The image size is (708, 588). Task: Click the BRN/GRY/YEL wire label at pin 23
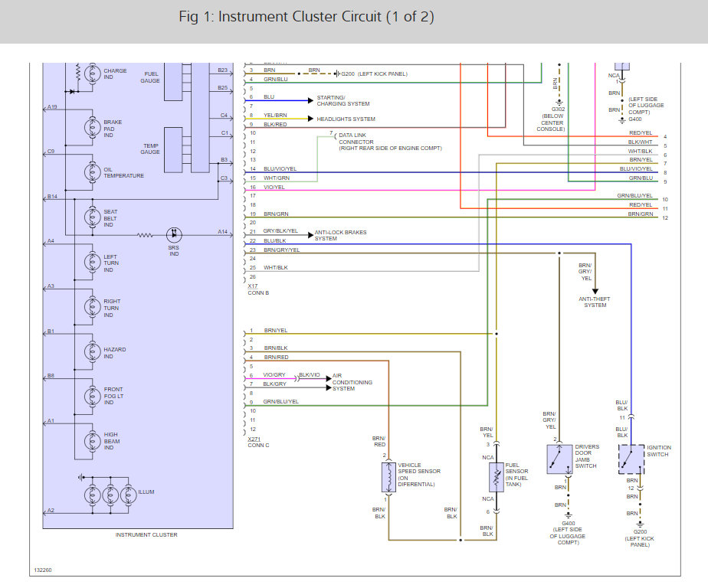tap(282, 250)
